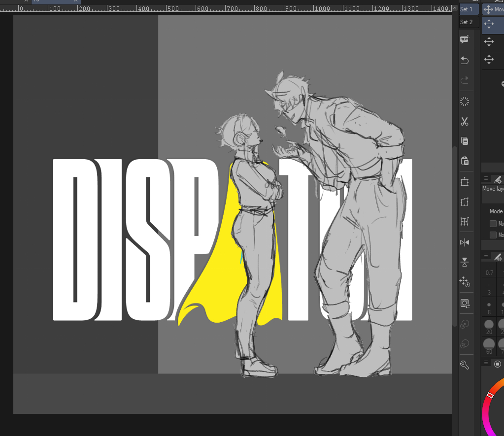Click the Copy icon in command bar
This screenshot has height=436, width=504.
(464, 141)
